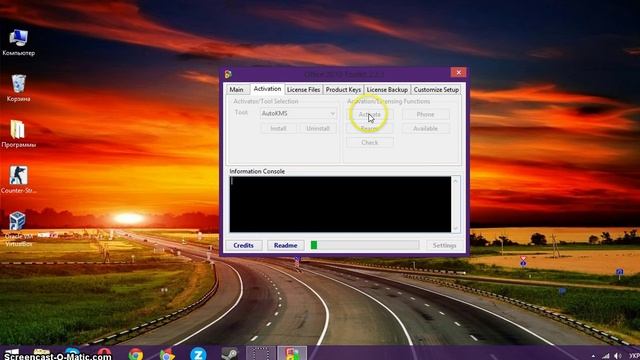The height and width of the screenshot is (360, 640).
Task: Click the Install button
Action: click(x=278, y=128)
